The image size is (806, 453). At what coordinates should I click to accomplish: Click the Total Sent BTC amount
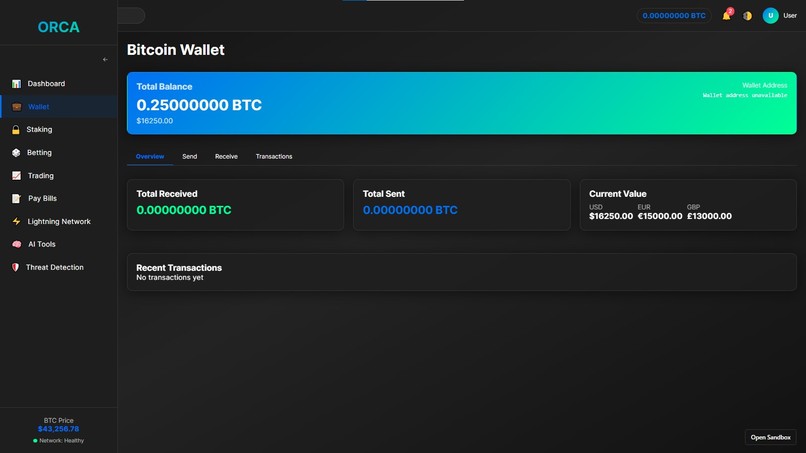pyautogui.click(x=410, y=210)
